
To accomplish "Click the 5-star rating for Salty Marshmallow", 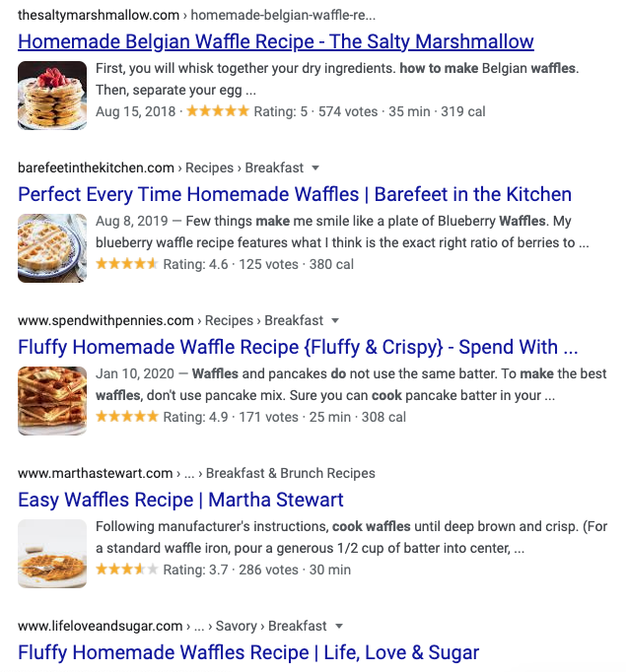I will click(x=218, y=111).
